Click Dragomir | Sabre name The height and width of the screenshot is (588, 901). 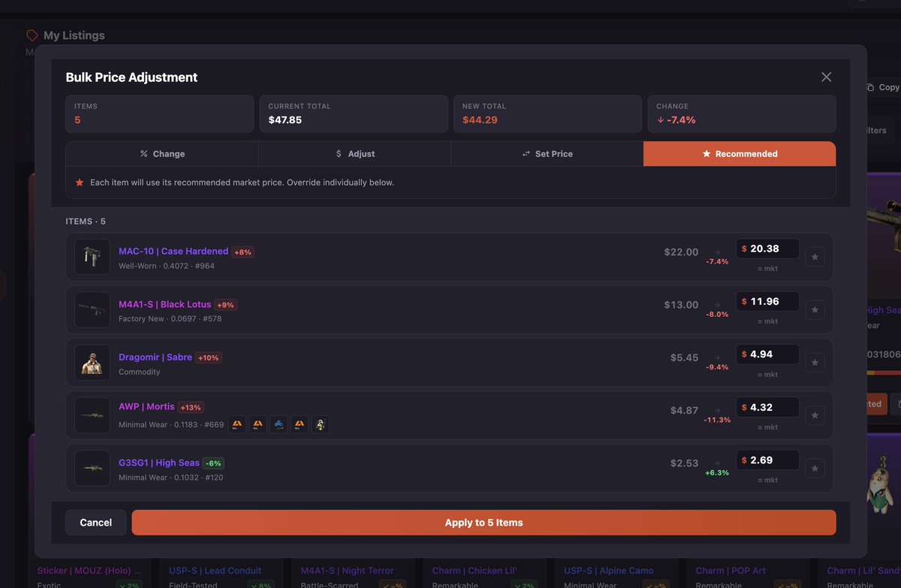(x=155, y=357)
